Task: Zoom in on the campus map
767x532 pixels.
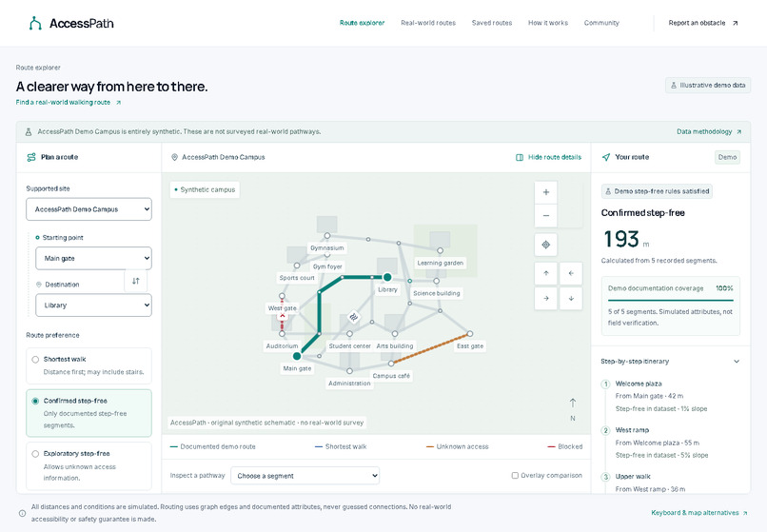Action: point(546,192)
